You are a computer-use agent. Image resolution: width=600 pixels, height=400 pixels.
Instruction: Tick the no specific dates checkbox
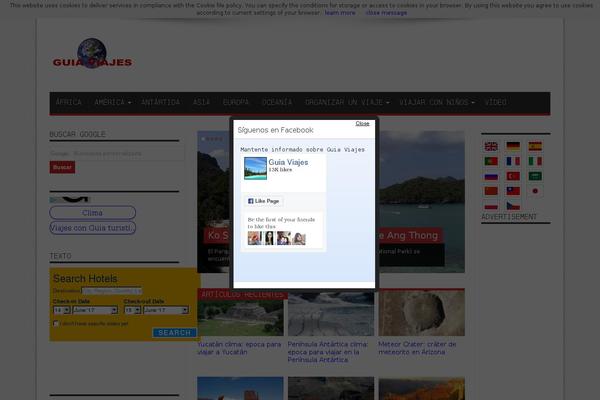(56, 323)
